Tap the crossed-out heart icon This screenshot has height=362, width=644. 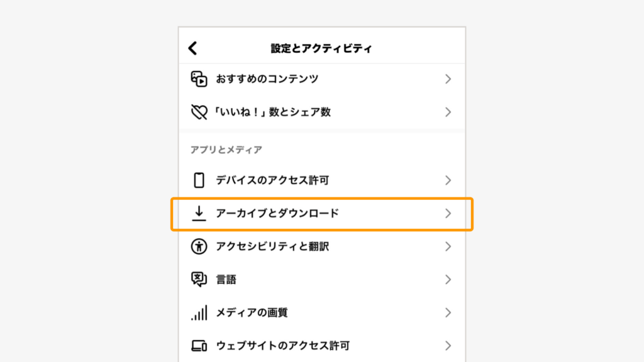pyautogui.click(x=199, y=112)
